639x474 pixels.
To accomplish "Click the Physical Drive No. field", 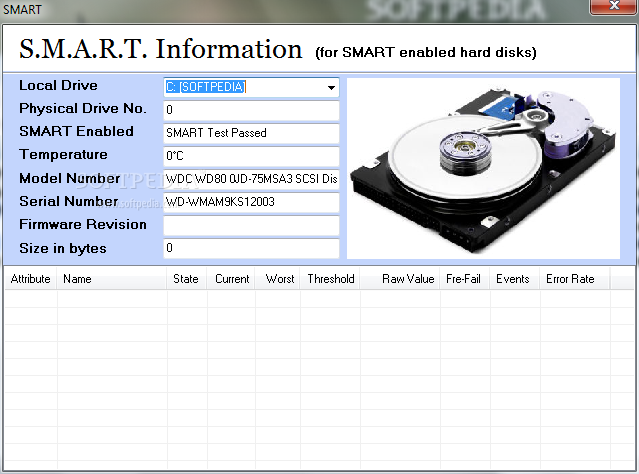I will pos(251,110).
